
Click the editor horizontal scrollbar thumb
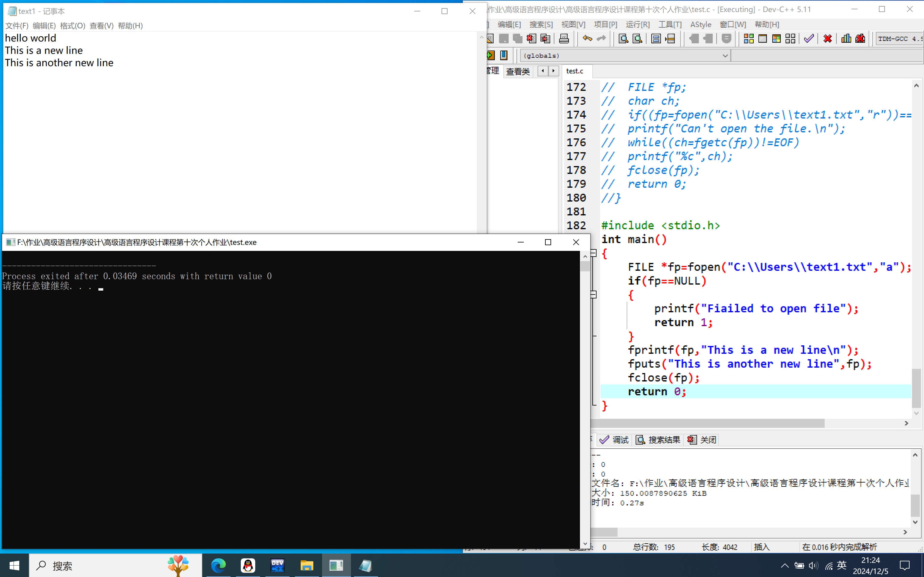click(706, 423)
